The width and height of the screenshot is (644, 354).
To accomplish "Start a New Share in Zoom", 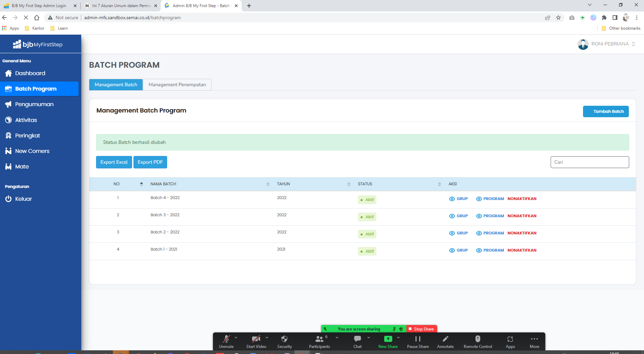I will pos(388,342).
